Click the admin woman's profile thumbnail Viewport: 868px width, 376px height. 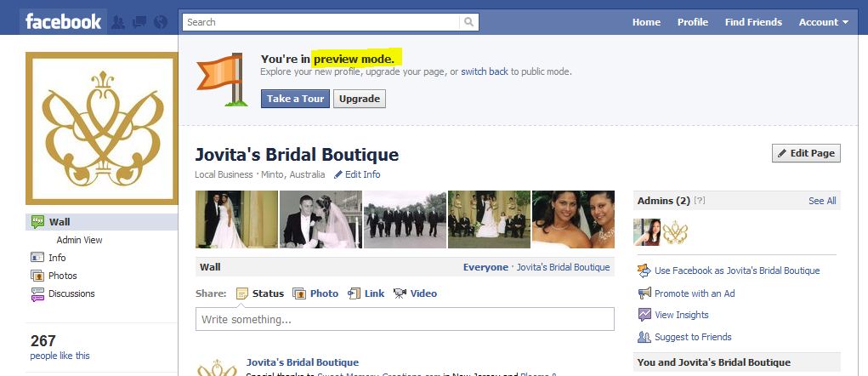pos(647,232)
